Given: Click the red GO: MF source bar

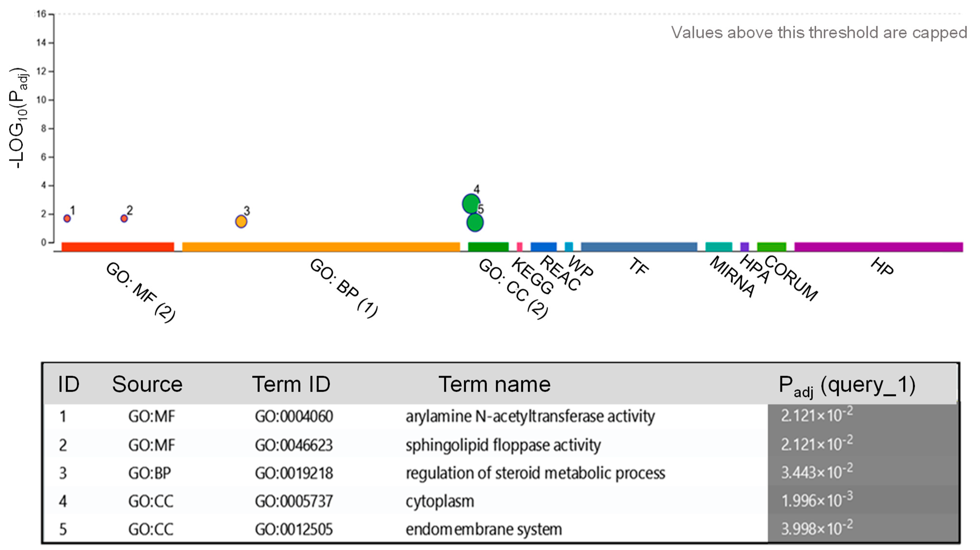Looking at the screenshot, I should pyautogui.click(x=117, y=247).
